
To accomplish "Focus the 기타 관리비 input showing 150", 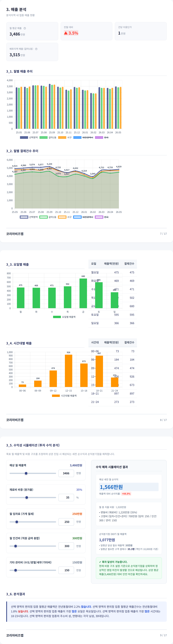I will point(66,570).
